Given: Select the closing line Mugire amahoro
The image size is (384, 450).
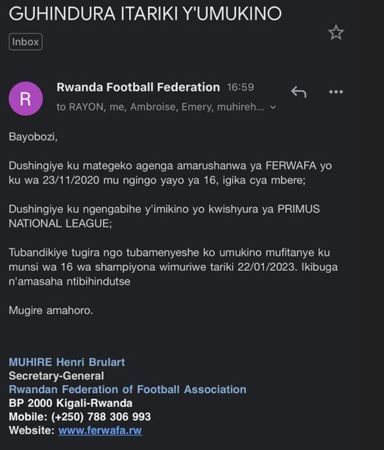Looking at the screenshot, I should [x=51, y=311].
